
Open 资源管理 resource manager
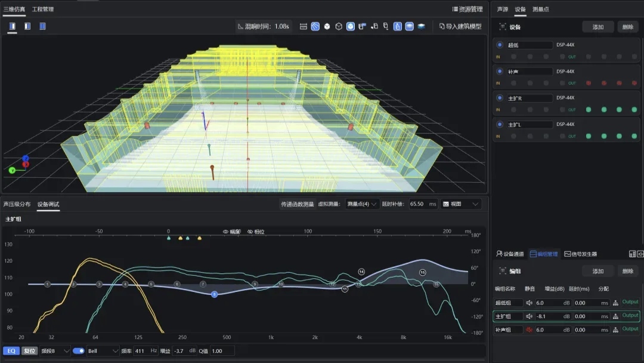(x=467, y=9)
